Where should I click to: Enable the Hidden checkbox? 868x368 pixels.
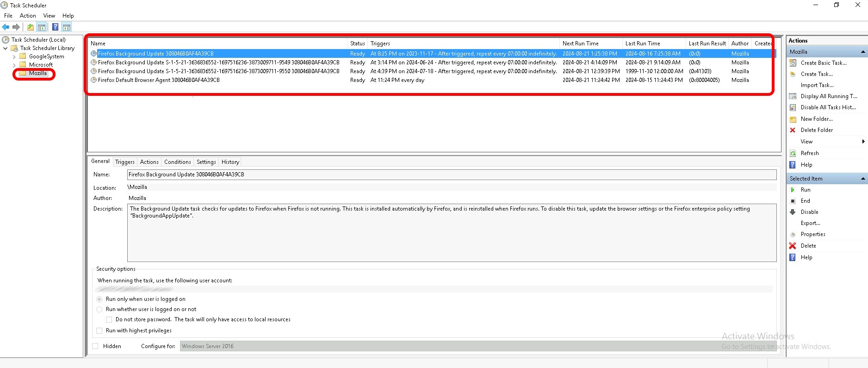[95, 346]
